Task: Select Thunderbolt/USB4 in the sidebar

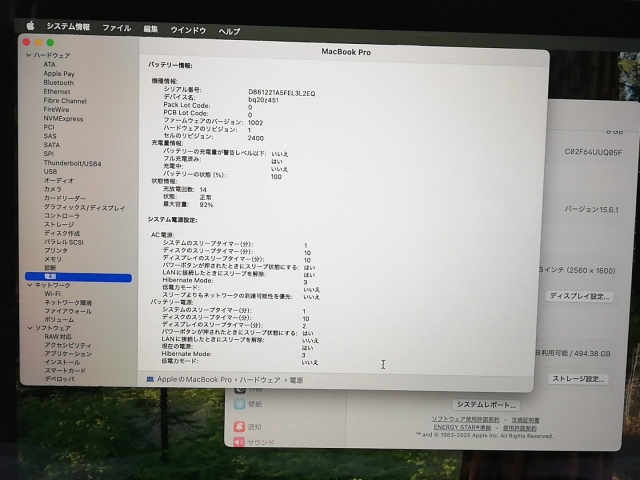Action: [72, 163]
